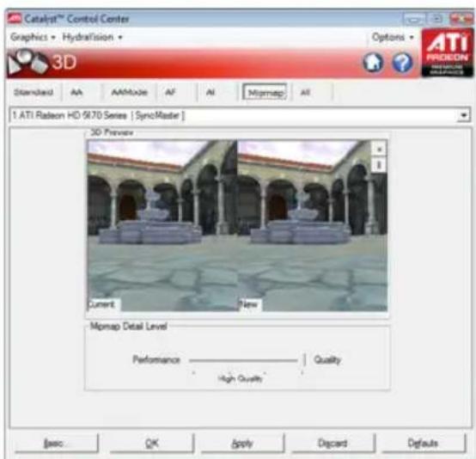
Task: Click the Home icon in the red banner
Action: (373, 62)
